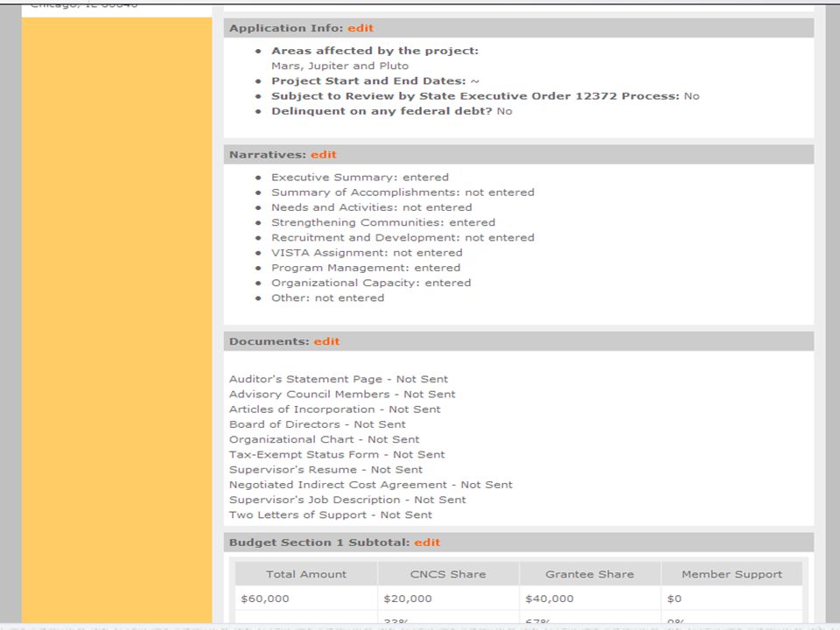Edit the Documents section
The width and height of the screenshot is (840, 630).
coord(326,342)
